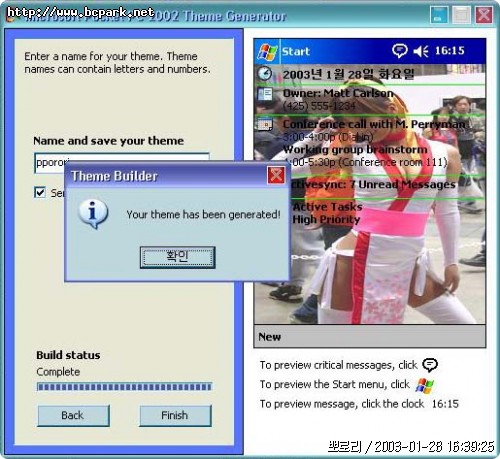
Task: Click the Back button
Action: click(73, 415)
